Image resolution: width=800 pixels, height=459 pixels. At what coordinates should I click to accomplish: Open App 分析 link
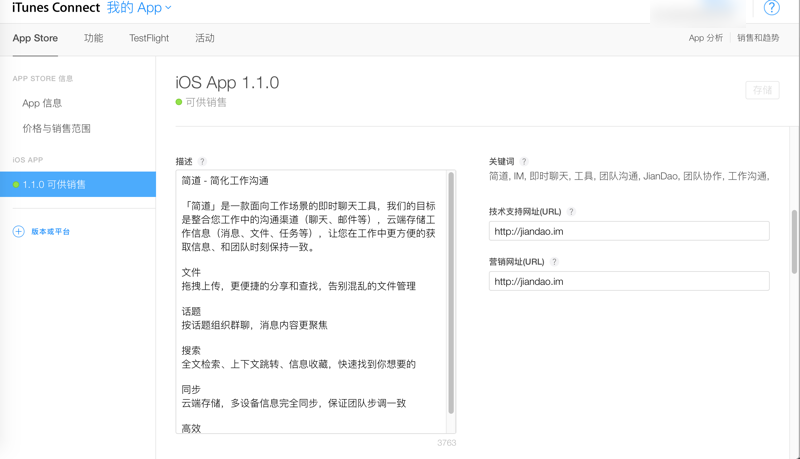(705, 38)
